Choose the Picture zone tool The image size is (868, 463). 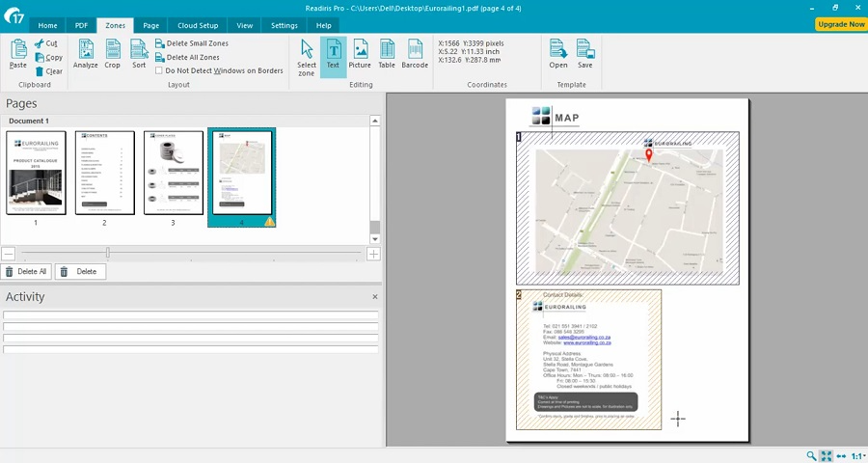coord(360,53)
